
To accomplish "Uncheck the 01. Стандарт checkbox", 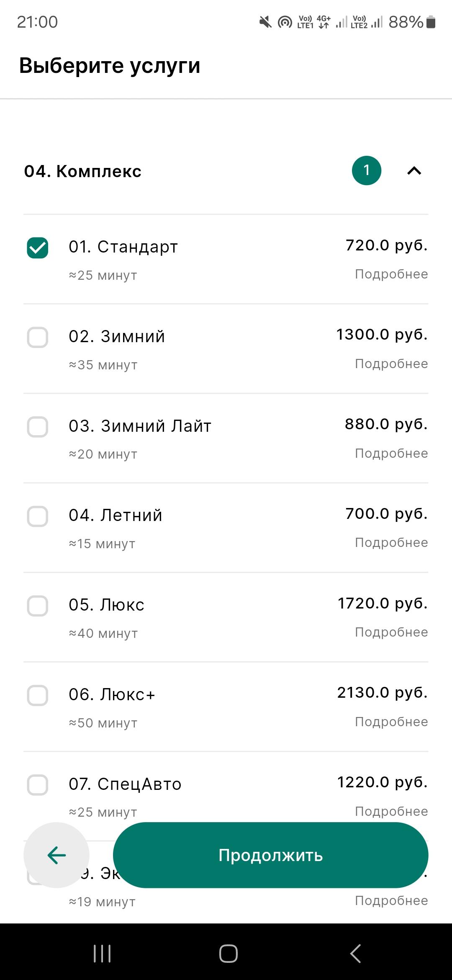I will coord(38,248).
